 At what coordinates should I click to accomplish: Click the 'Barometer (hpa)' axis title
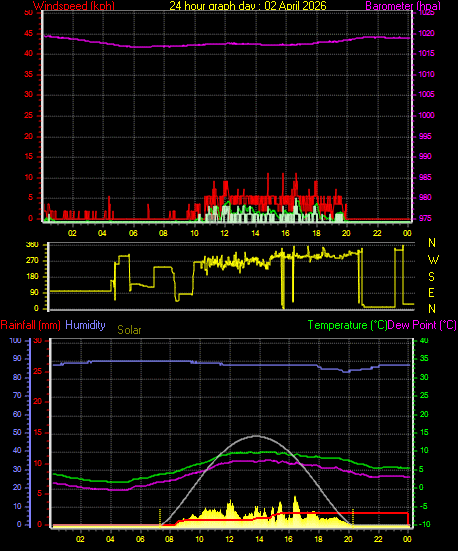click(403, 6)
